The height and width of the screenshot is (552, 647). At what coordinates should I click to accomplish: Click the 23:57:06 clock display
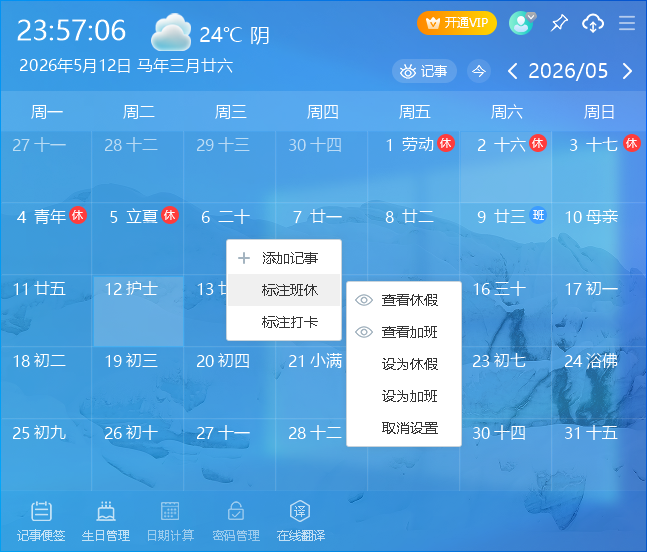(x=71, y=31)
